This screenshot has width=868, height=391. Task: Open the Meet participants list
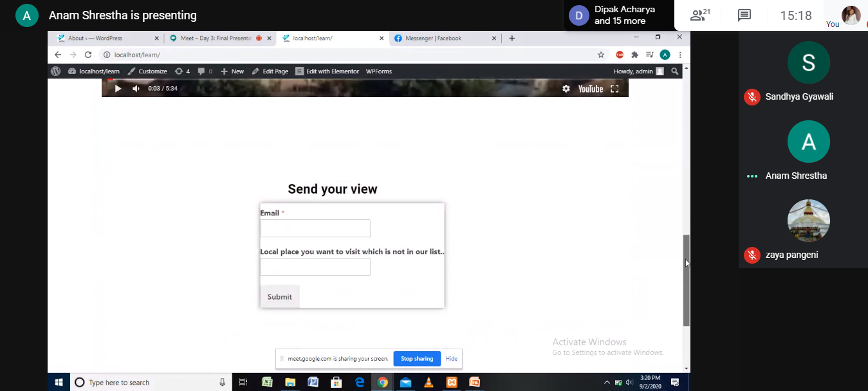point(700,15)
